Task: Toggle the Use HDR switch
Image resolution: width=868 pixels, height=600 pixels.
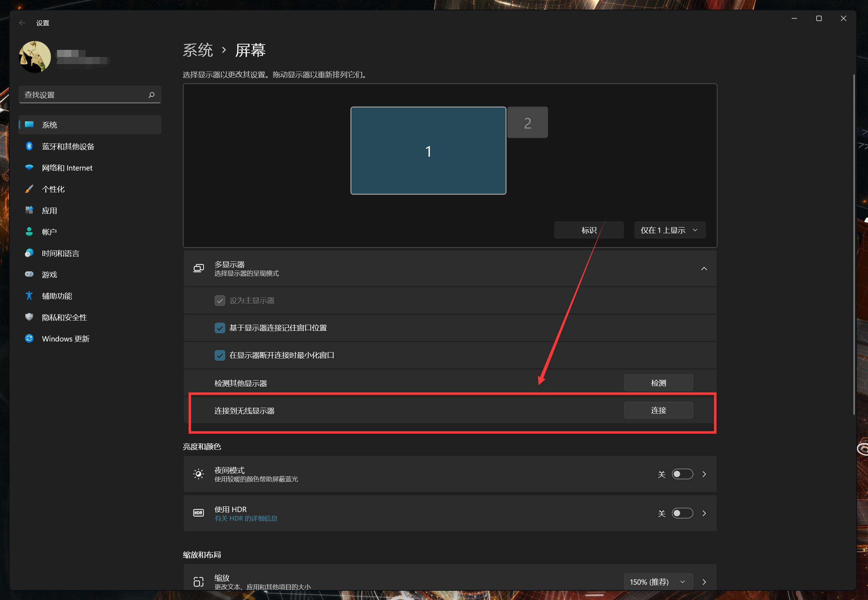Action: tap(683, 513)
